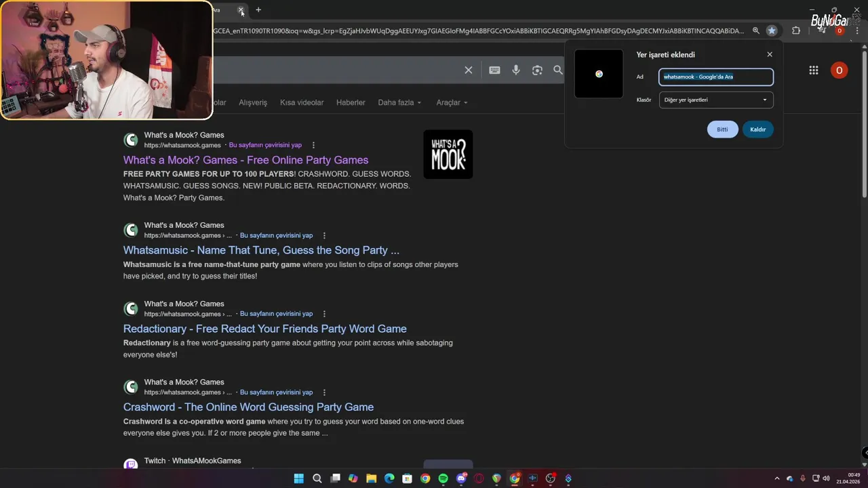Open options menu for Crashword result
The width and height of the screenshot is (868, 488).
point(324,392)
